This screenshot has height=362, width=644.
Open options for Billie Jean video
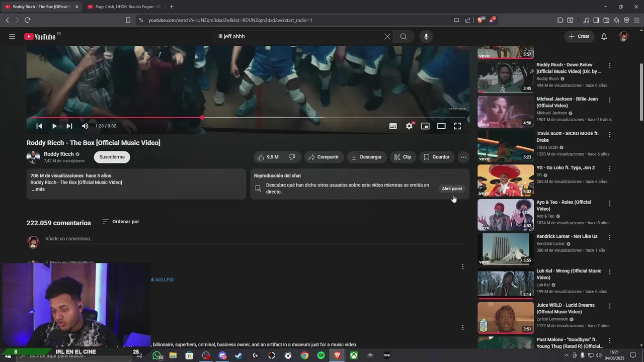pos(610,100)
